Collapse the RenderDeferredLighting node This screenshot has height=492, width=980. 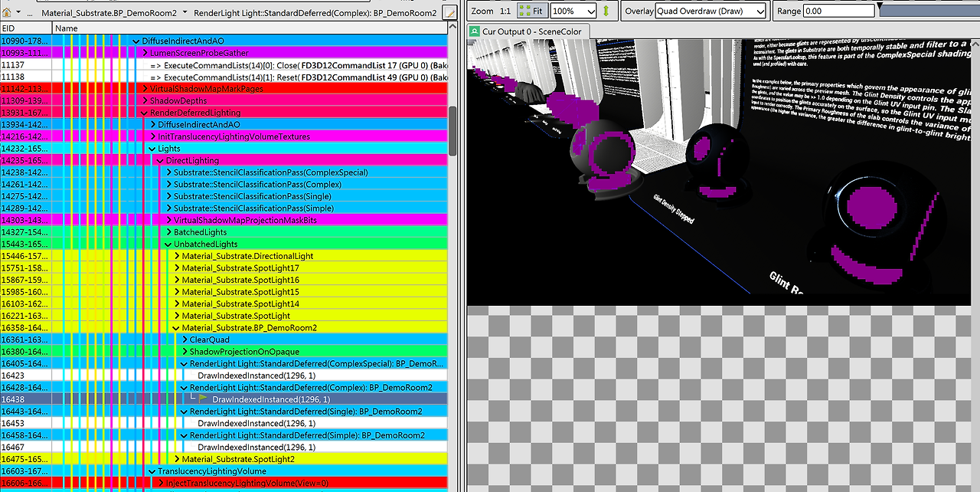(145, 113)
